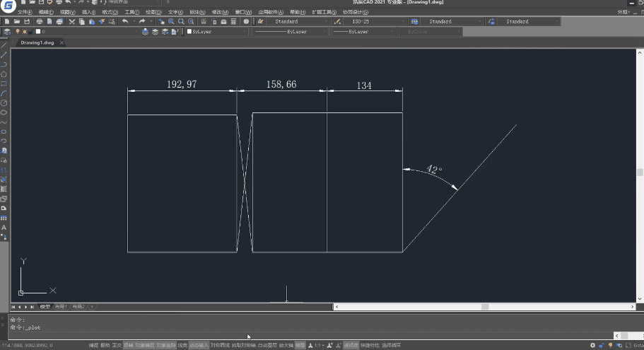Click the GstarCAD application logo button
Viewport: 644px width, 350px height.
[x=8, y=6]
